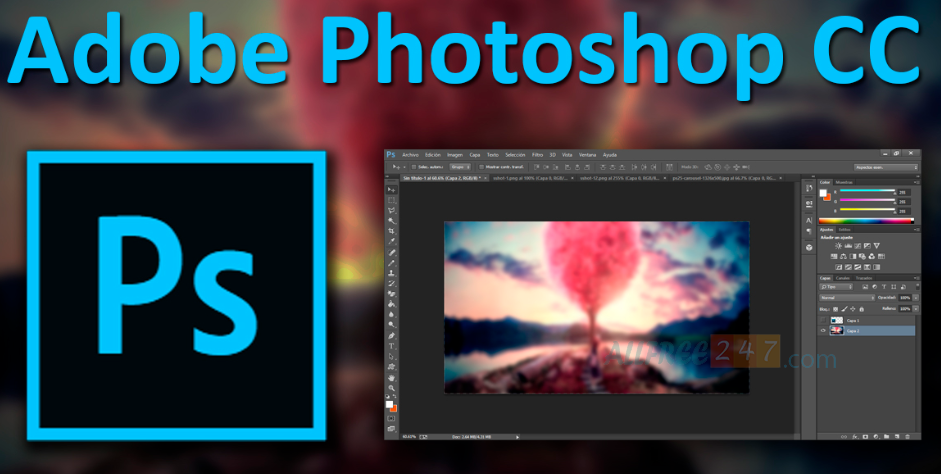Viewport: 941px width, 474px height.
Task: Change the screen mode
Action: point(392,428)
